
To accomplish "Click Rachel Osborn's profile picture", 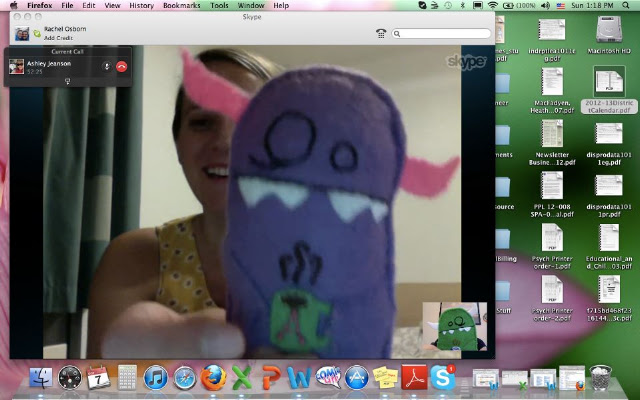I will point(22,33).
